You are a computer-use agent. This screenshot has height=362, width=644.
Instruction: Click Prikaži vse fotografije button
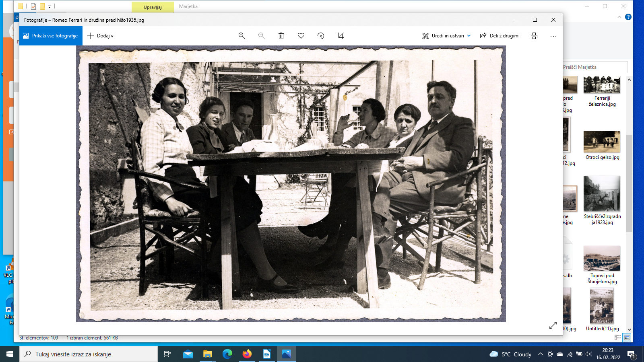[51, 36]
